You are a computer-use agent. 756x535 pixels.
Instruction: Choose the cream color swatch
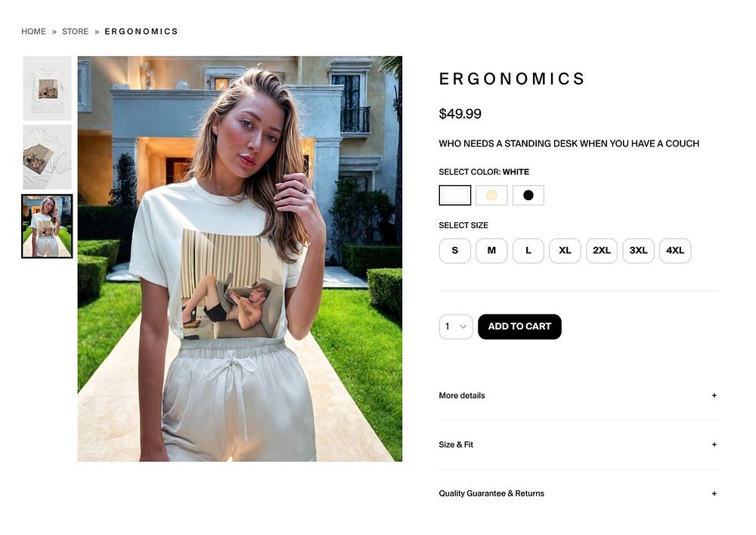(x=491, y=195)
